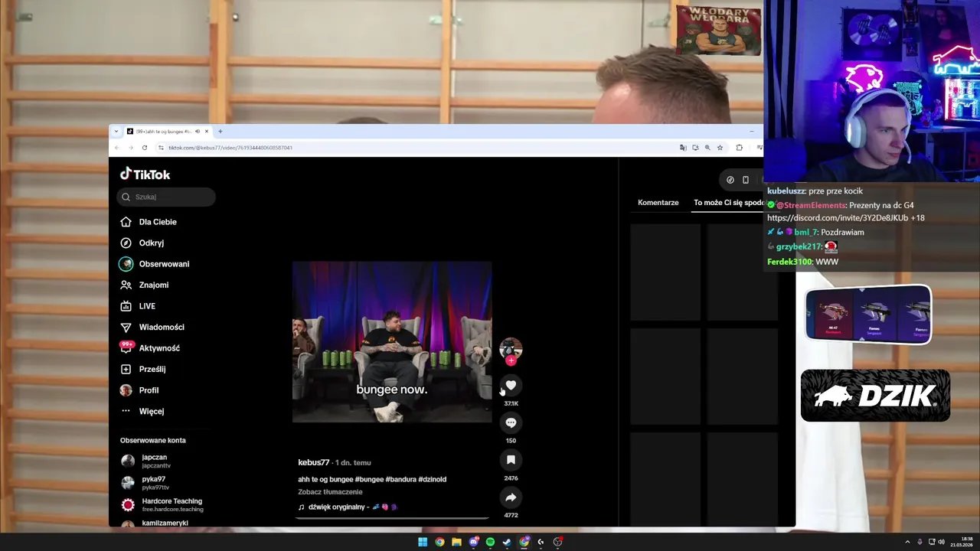Open the Hardcore Teaching followed account
The image size is (980, 551).
pos(162,505)
